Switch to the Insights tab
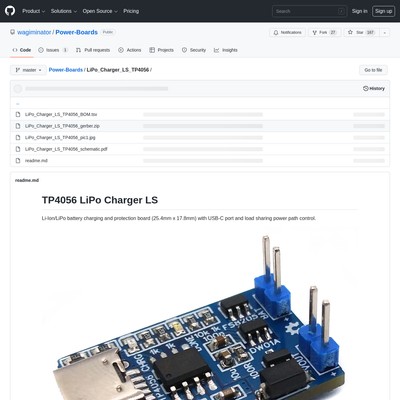Screen dimensions: 400x400 tap(226, 50)
